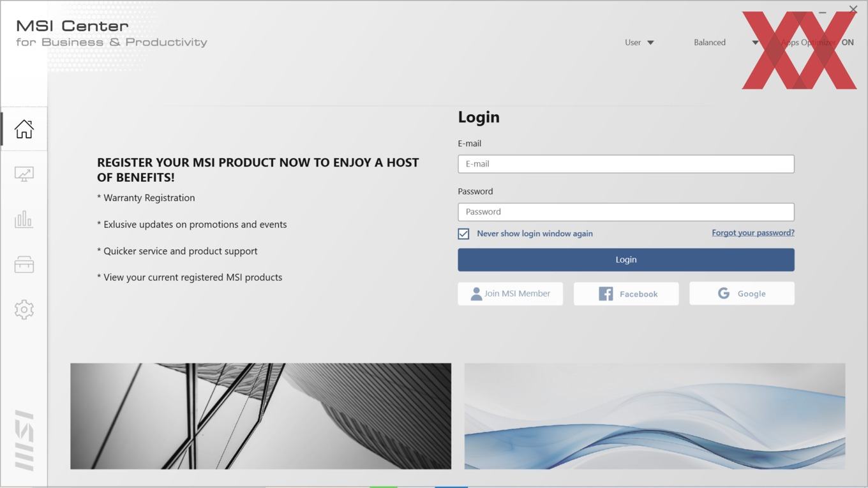Click Exlusive updates on promotions text
The width and height of the screenshot is (868, 488).
coord(192,225)
